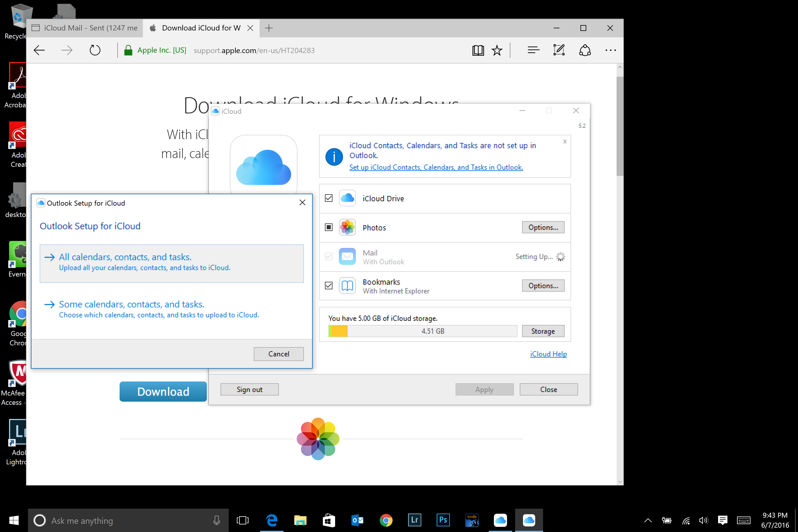Click the Edge forward arrow
Screen dimensions: 798x532
[67, 50]
